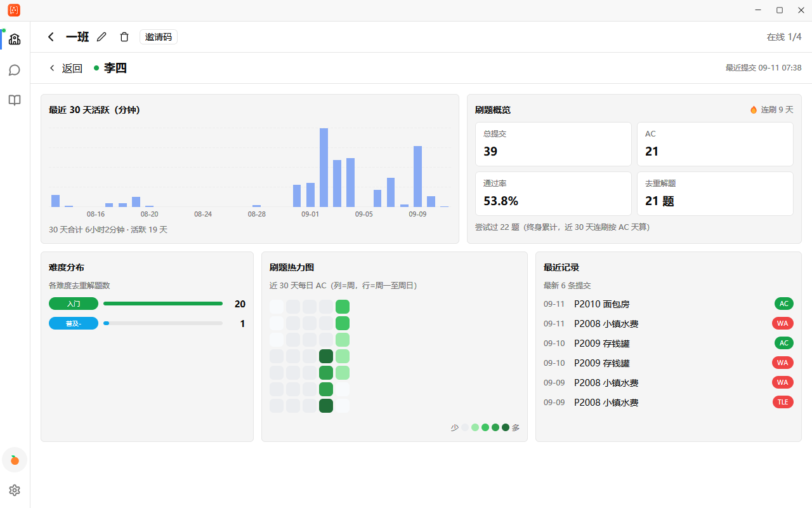Open the book library icon in sidebar

coord(15,100)
